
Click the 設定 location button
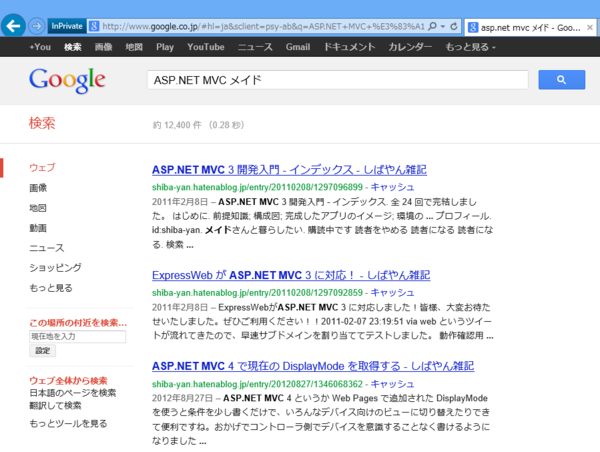[x=42, y=351]
